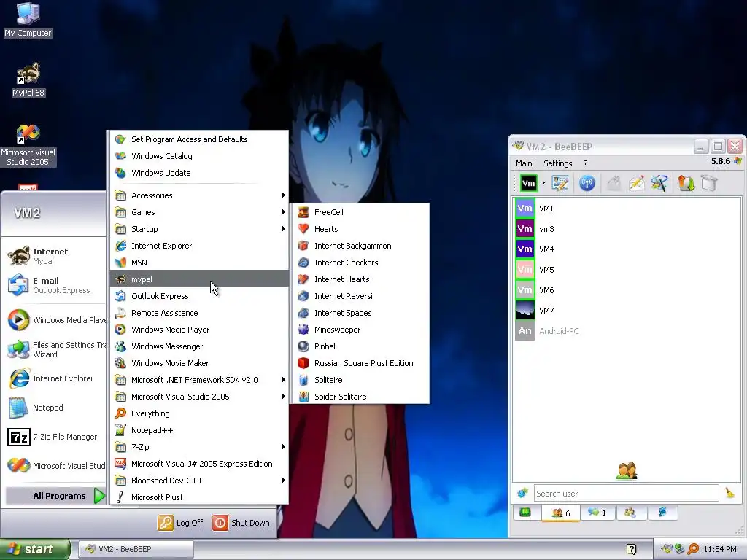Expand the Startup submenu
The width and height of the screenshot is (747, 560).
click(199, 229)
